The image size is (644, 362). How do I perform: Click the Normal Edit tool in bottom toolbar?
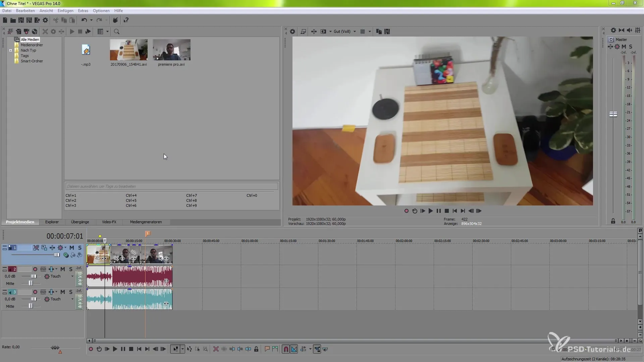coord(175,349)
